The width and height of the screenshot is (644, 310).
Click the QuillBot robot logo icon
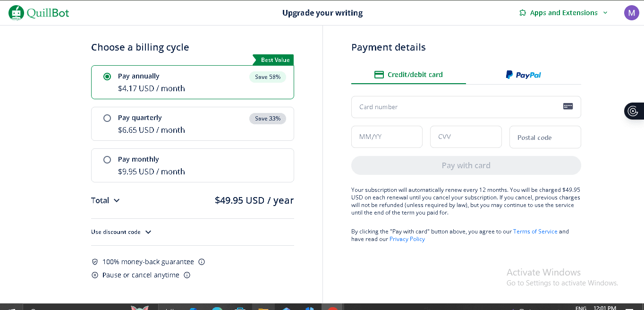tap(16, 12)
